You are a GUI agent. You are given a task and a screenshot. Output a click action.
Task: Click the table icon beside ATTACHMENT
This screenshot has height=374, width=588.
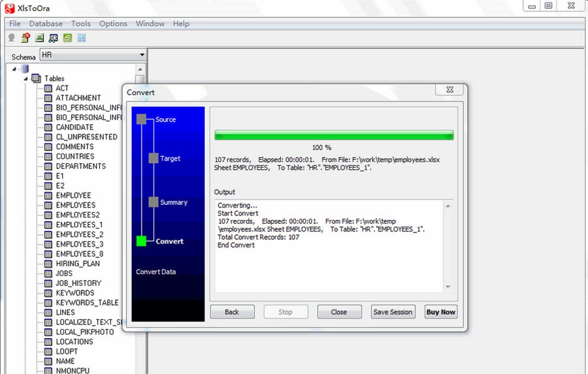tap(48, 98)
